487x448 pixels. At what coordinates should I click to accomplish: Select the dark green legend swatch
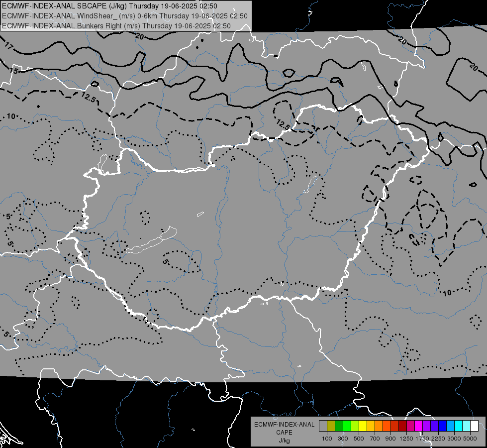339,426
